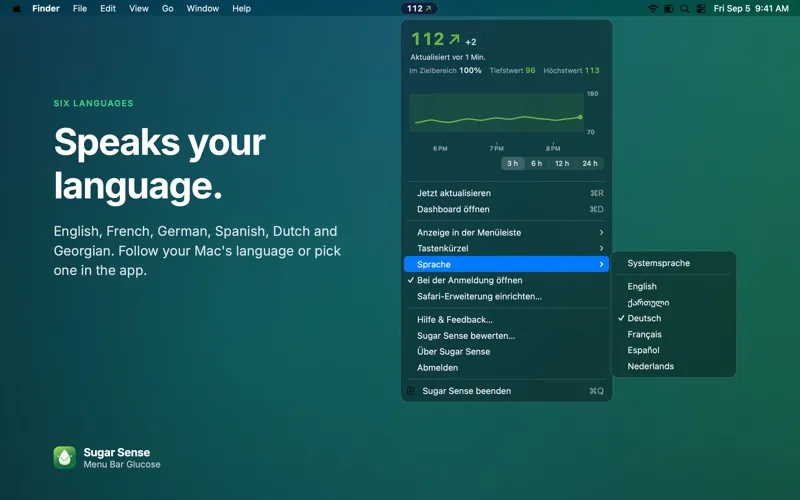800x500 pixels.
Task: Select Español language option
Action: point(673,351)
